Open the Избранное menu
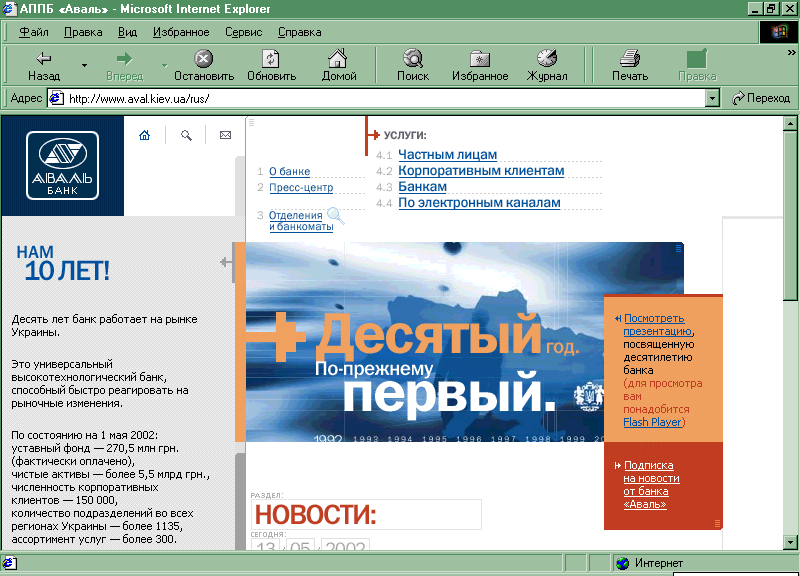The height and width of the screenshot is (576, 800). point(181,32)
